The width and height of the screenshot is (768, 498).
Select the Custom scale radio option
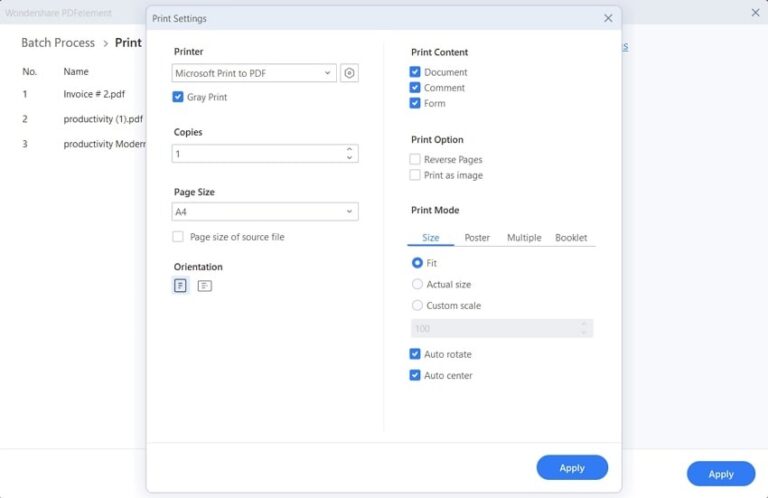417,305
